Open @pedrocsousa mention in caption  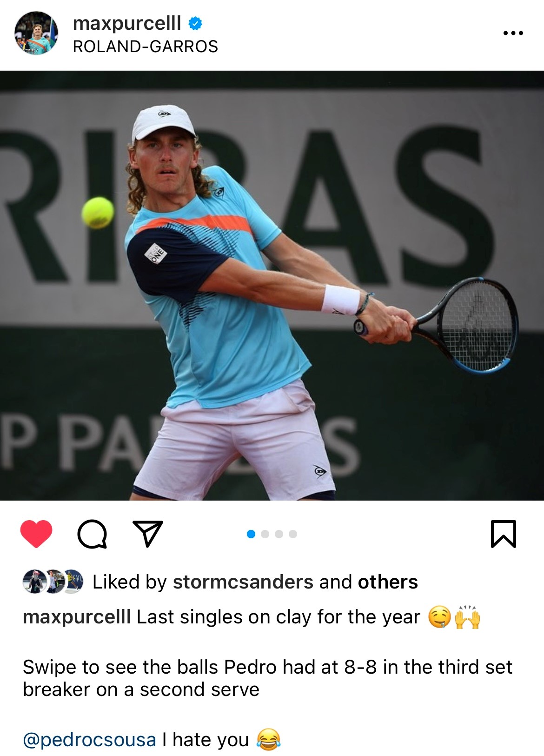(89, 740)
